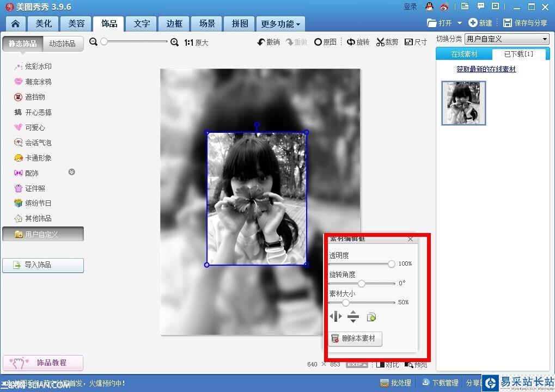The height and width of the screenshot is (392, 555).
Task: Click the rotation handle above the photo
Action: pos(257,125)
